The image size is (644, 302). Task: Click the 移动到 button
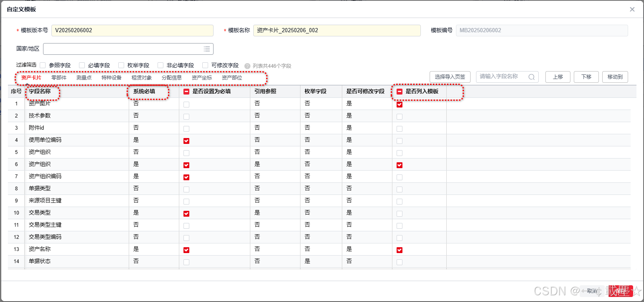(x=615, y=77)
